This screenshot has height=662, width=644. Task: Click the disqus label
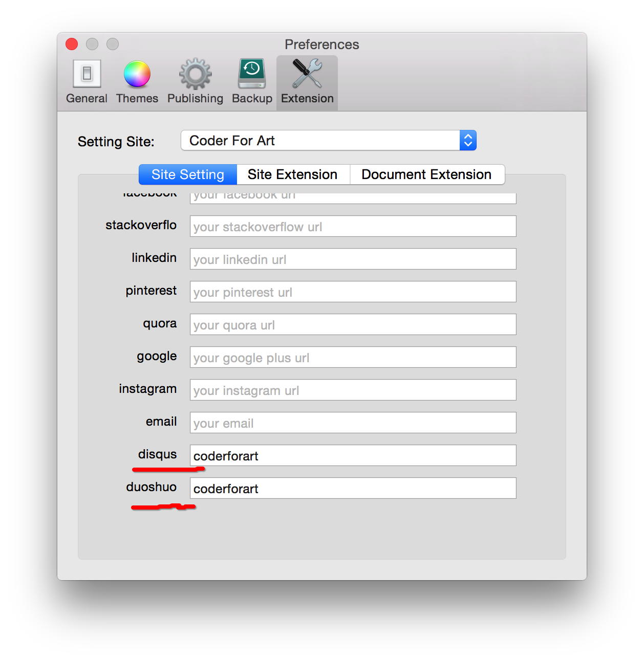pyautogui.click(x=157, y=454)
